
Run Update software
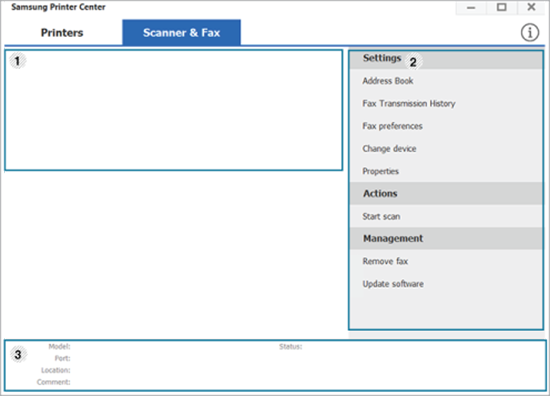393,284
